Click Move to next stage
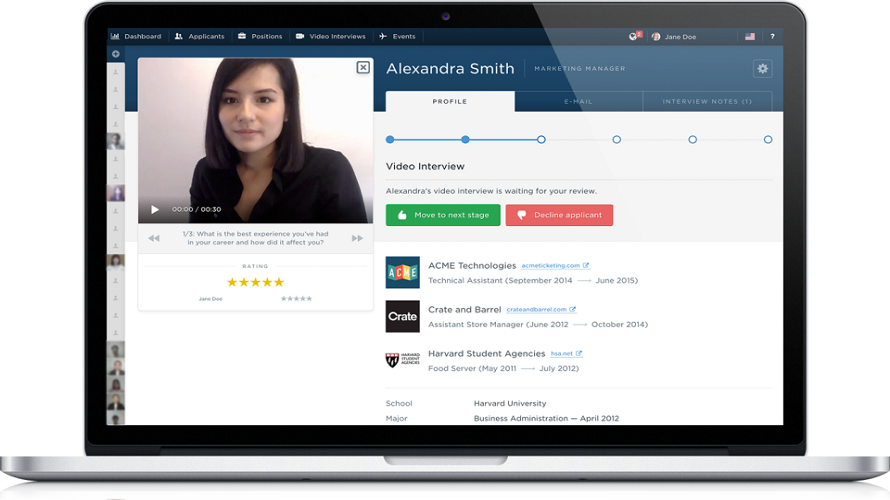The height and width of the screenshot is (500, 890). 443,215
